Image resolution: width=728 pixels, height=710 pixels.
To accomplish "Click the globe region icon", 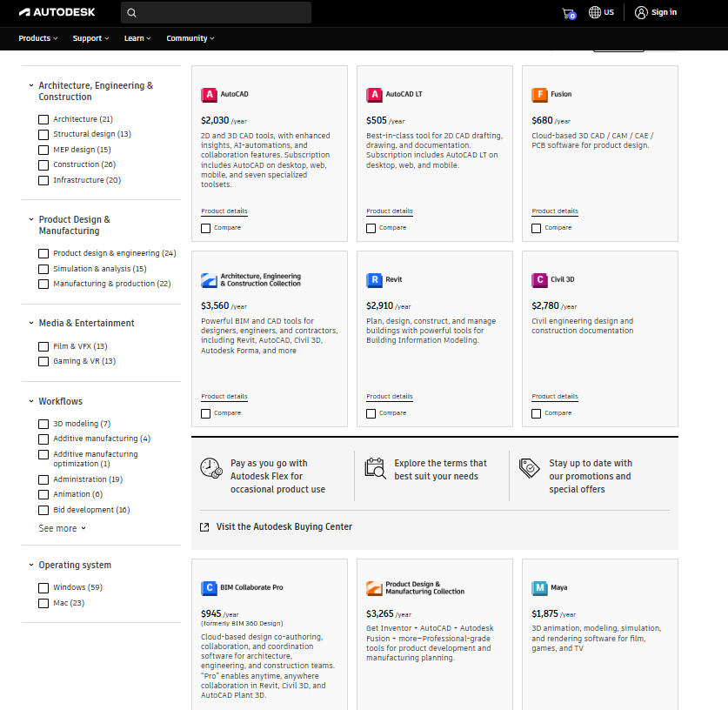I will coord(594,12).
